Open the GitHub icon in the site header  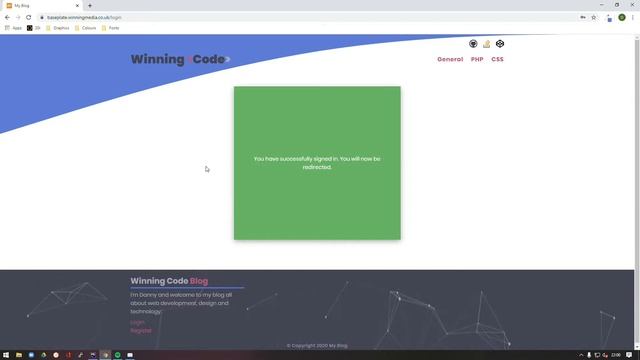(473, 44)
